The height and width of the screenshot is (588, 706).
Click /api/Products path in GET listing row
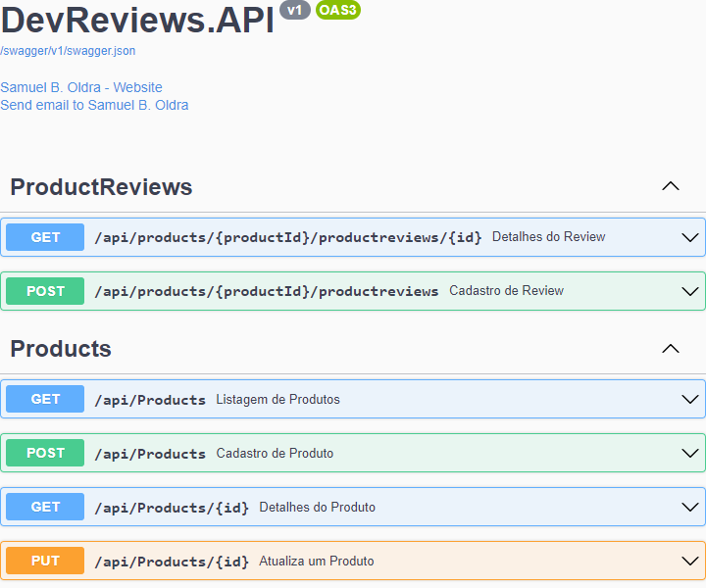pyautogui.click(x=150, y=400)
